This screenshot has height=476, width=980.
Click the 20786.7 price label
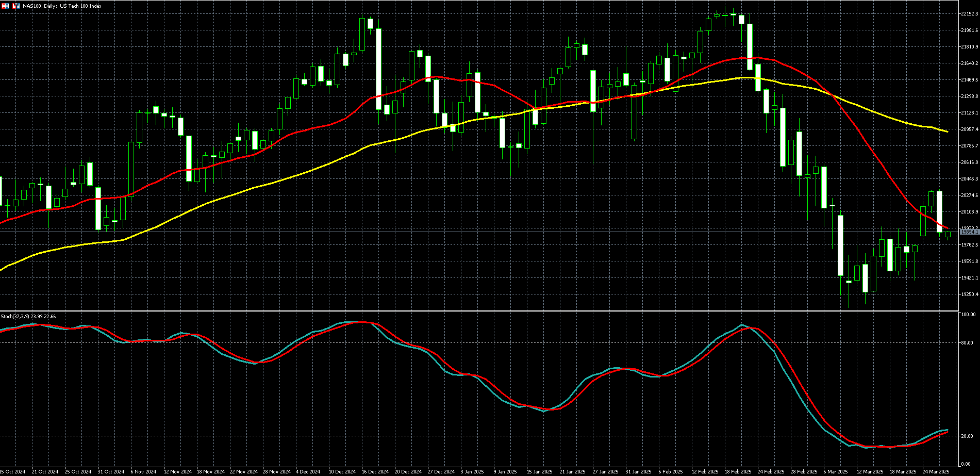click(969, 146)
